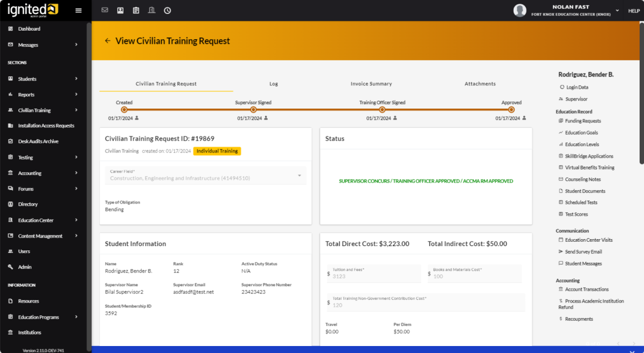Select the Attachments tab
Image resolution: width=644 pixels, height=353 pixels.
click(x=480, y=84)
